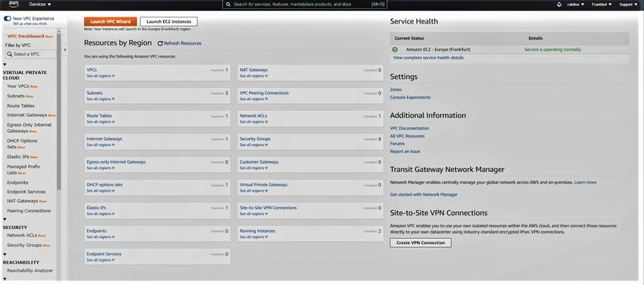
Task: Click the green status check for Amazon EC2
Action: (x=395, y=49)
